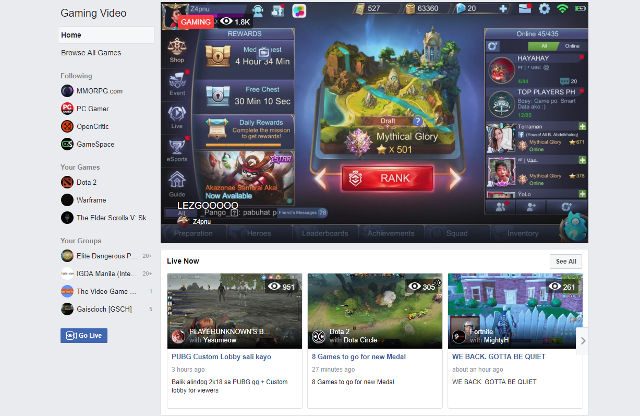Image resolution: width=640 pixels, height=416 pixels.
Task: Click See All in Live Now
Action: coord(566,261)
